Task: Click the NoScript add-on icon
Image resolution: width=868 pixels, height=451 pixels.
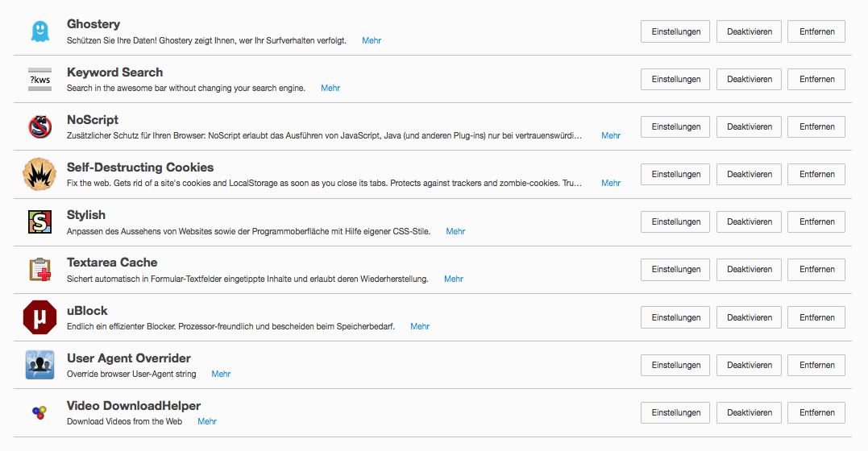Action: (39, 126)
